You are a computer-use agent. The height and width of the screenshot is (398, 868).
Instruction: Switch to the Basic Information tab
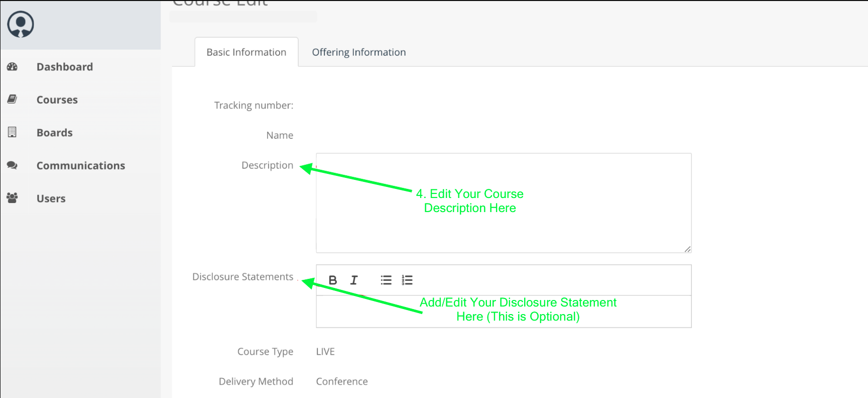tap(246, 52)
